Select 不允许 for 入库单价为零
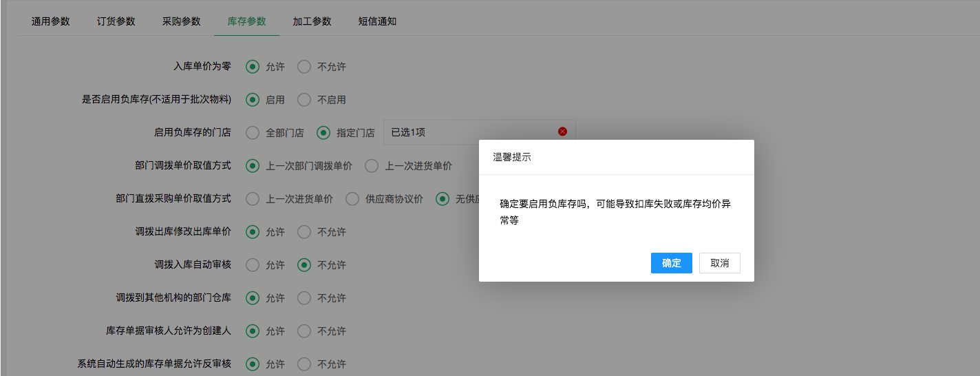980x376 pixels. (304, 67)
